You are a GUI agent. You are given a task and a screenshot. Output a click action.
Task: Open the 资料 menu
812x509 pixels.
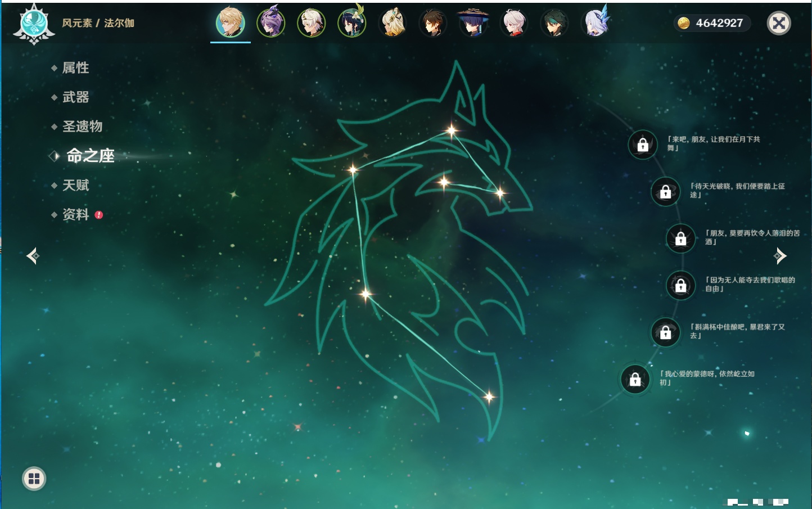pos(75,214)
